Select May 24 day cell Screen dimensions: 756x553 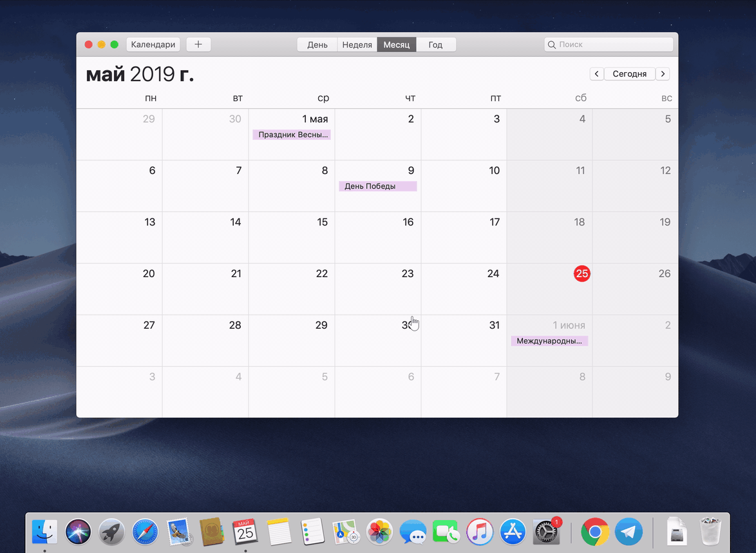click(x=464, y=289)
